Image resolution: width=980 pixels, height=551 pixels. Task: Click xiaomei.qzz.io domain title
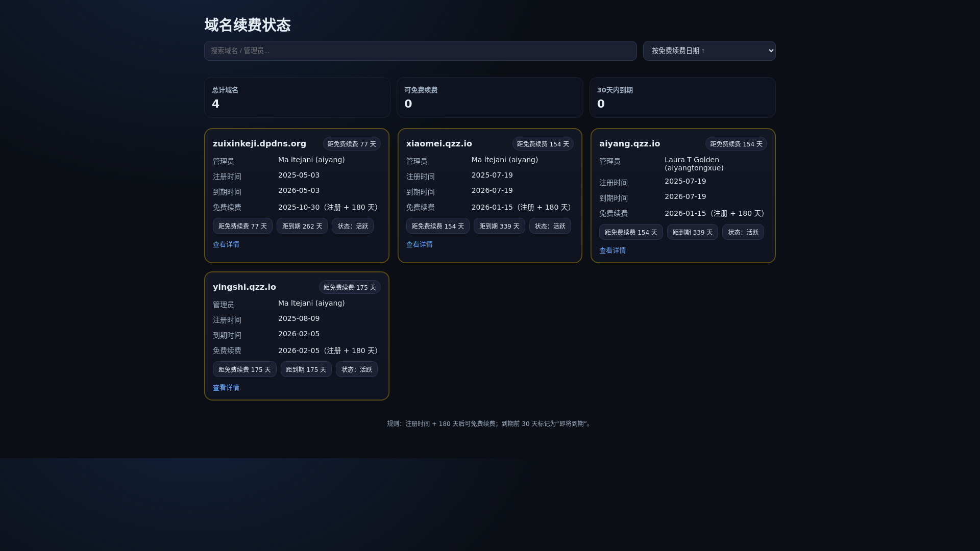coord(439,144)
